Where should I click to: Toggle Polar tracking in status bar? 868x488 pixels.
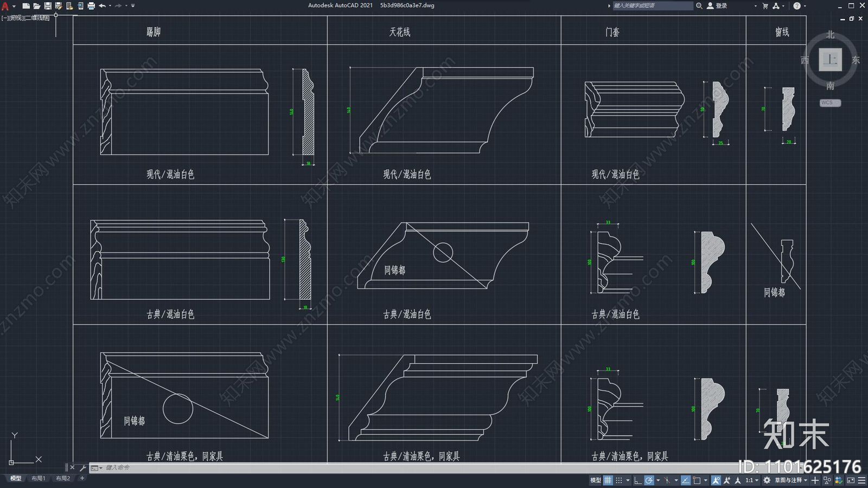point(649,480)
